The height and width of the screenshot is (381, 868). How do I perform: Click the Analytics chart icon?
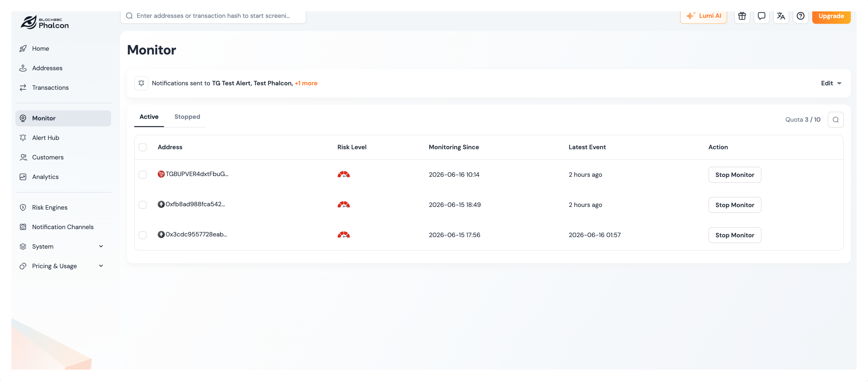pos(23,177)
